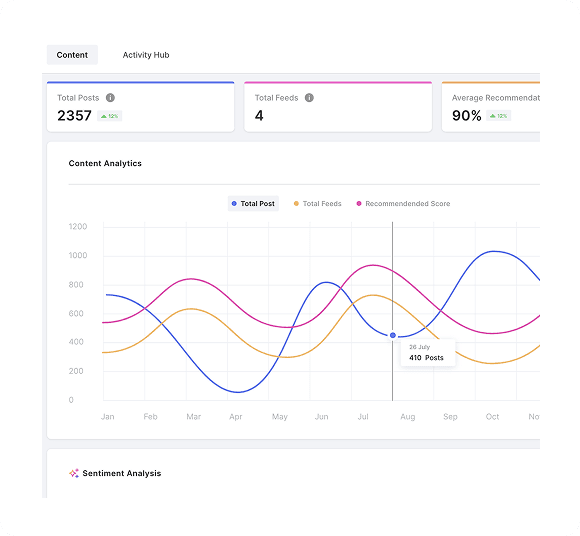Viewport: 580px width, 536px height.
Task: Click the 400 y-axis label
Action: click(x=76, y=342)
